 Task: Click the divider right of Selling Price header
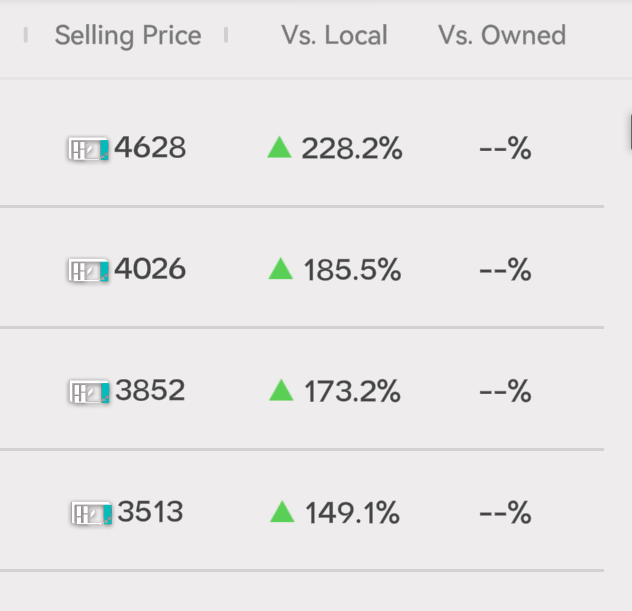click(x=226, y=36)
